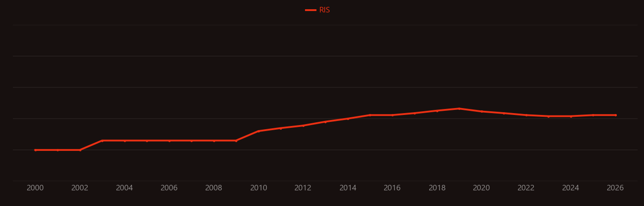Screen dimensions: 644x206
Task: Click the peak RIS data point at 2019
Action: (x=459, y=109)
